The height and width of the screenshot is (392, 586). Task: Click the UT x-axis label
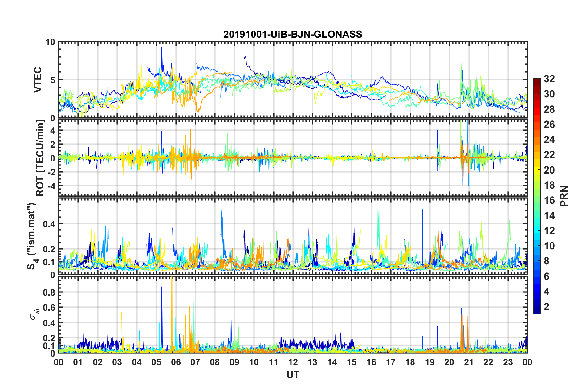click(x=293, y=375)
